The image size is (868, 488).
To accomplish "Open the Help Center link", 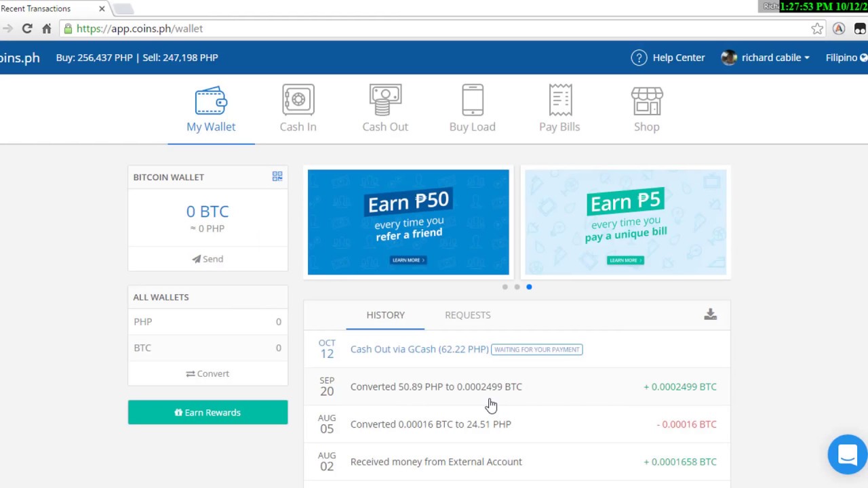I will tap(679, 58).
